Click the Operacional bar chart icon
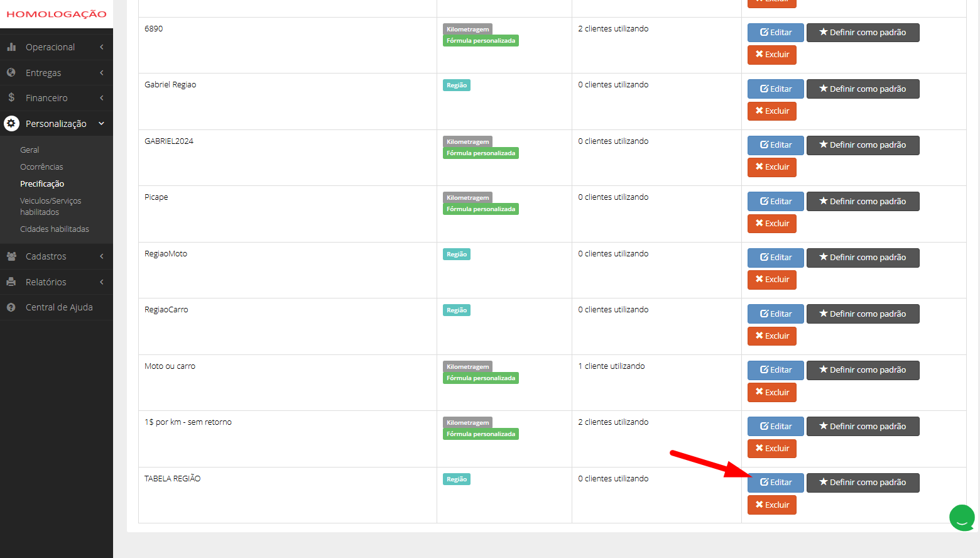980x558 pixels. click(11, 47)
